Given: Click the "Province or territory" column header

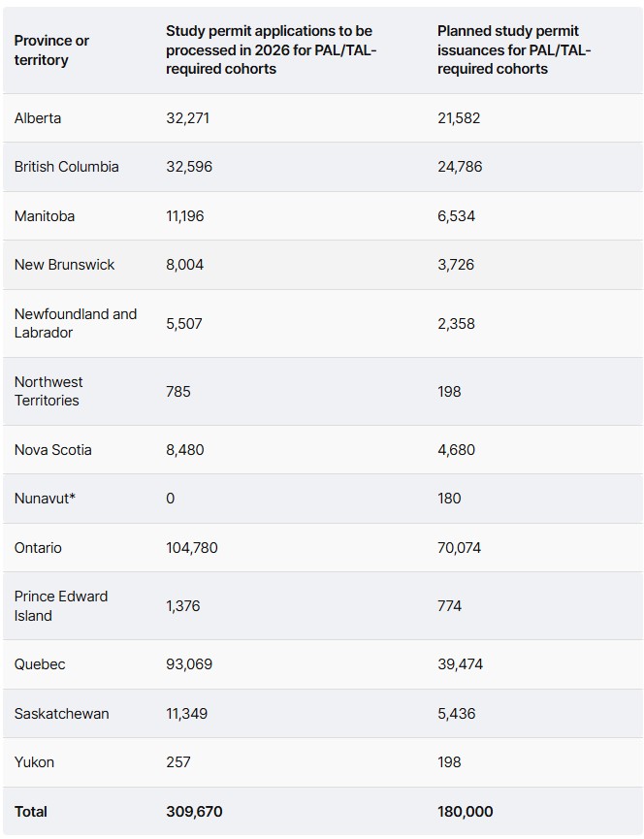Looking at the screenshot, I should (51, 50).
